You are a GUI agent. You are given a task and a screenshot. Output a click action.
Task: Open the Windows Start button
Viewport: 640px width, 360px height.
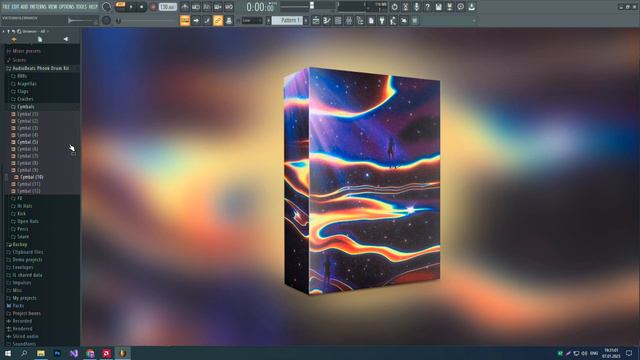click(x=8, y=353)
